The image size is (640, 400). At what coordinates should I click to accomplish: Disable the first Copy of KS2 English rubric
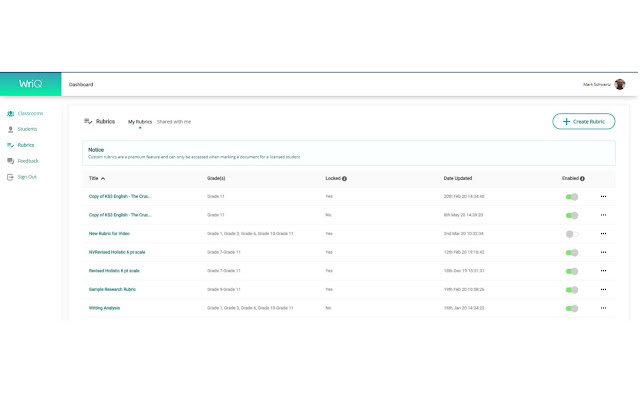(572, 197)
